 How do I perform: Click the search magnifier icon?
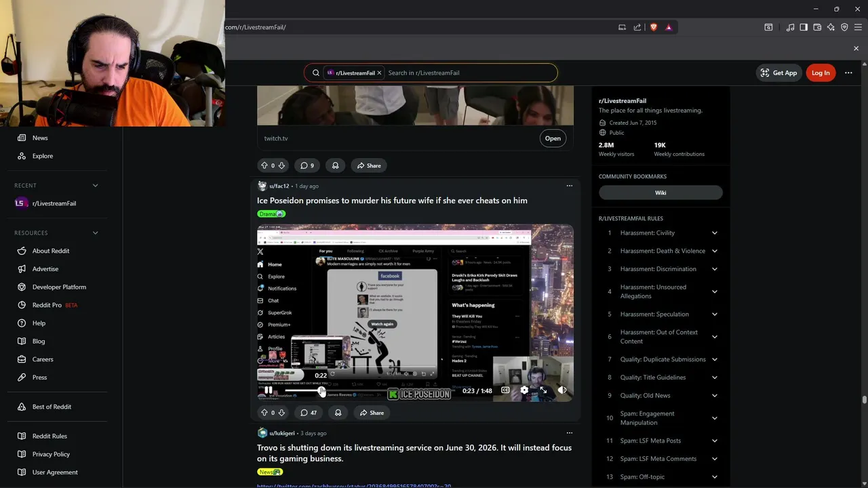[x=316, y=73]
